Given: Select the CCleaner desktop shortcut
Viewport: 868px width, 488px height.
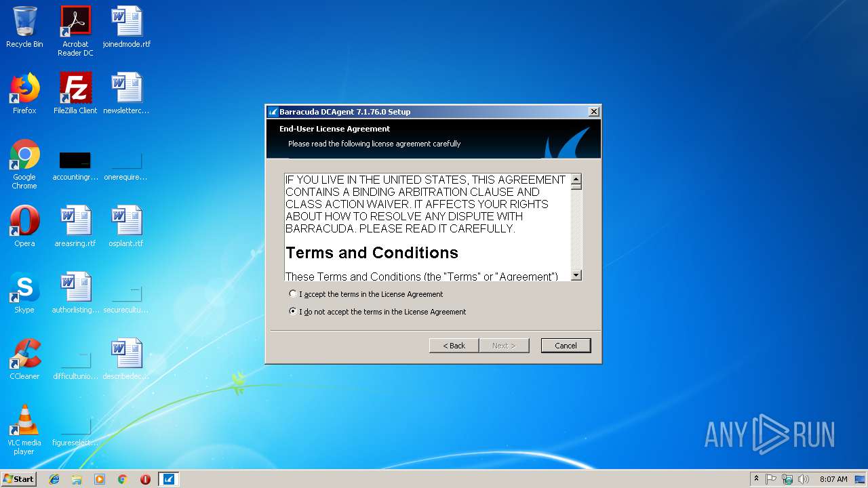Looking at the screenshot, I should (24, 359).
